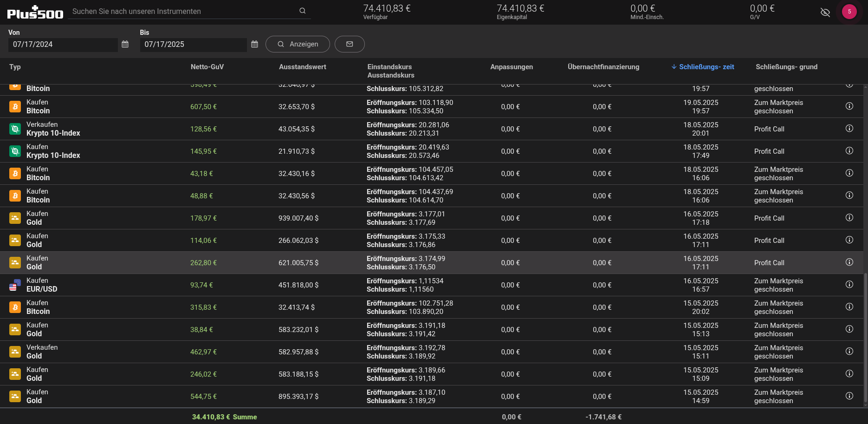Click Bitcoin icon in 607,50 € row
The width and height of the screenshot is (868, 424).
[15, 107]
